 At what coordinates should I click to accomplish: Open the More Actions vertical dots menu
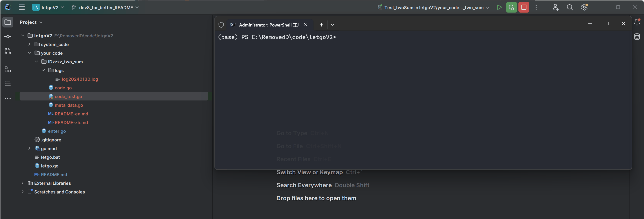(x=536, y=7)
